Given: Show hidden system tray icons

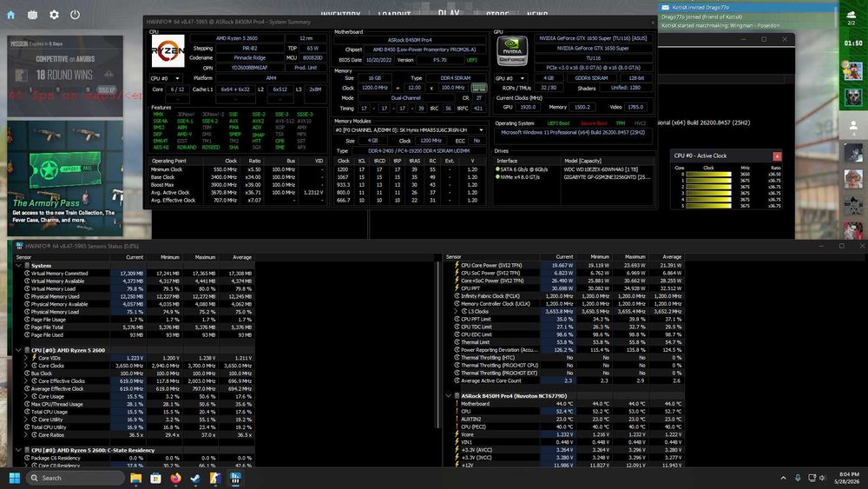Looking at the screenshot, I should [783, 478].
